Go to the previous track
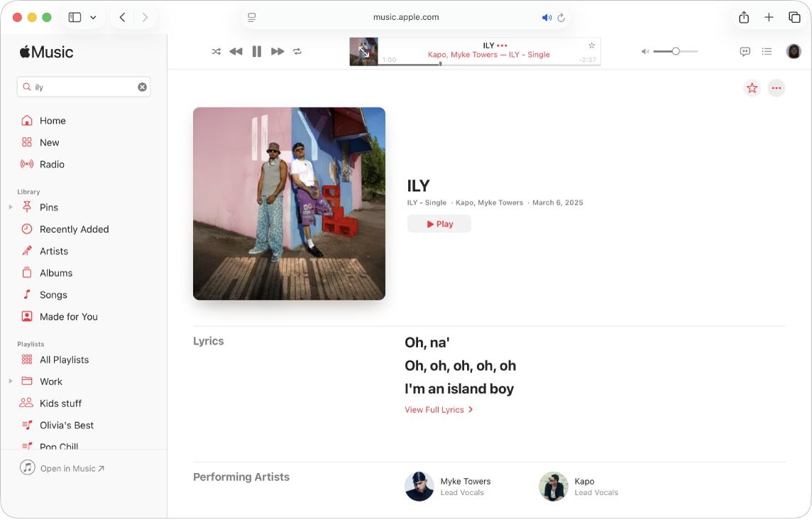812x520 pixels. 236,51
